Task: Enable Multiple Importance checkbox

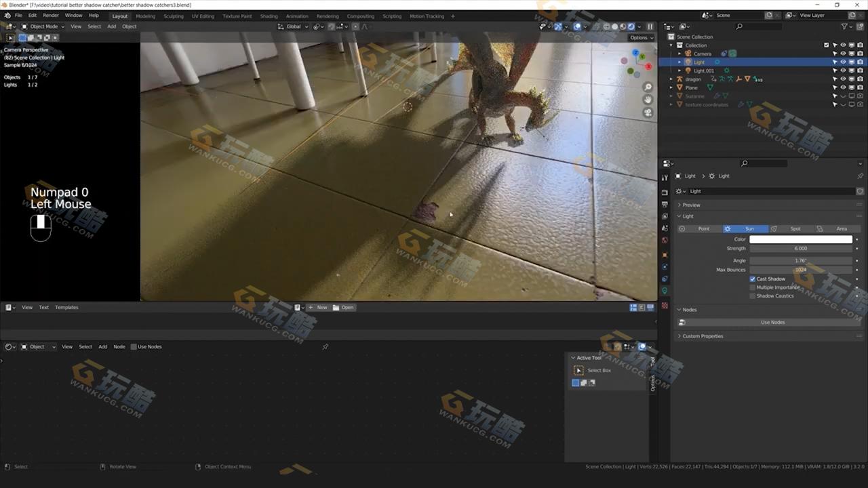Action: pos(753,287)
